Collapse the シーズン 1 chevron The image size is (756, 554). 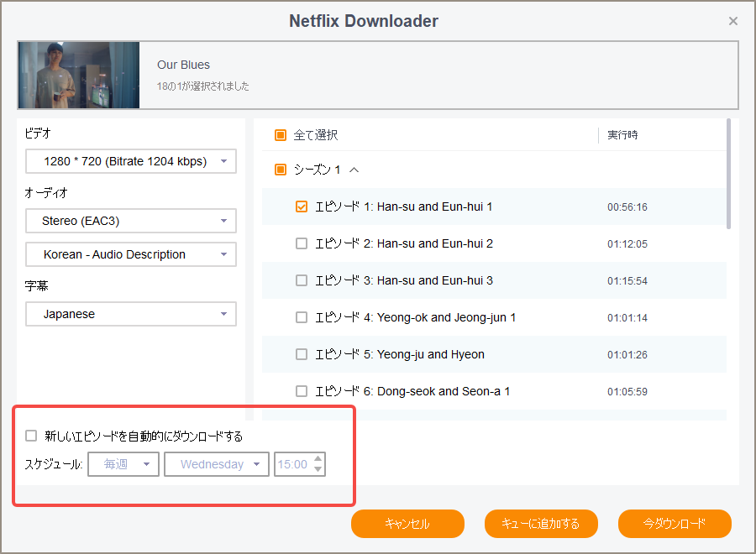point(354,170)
